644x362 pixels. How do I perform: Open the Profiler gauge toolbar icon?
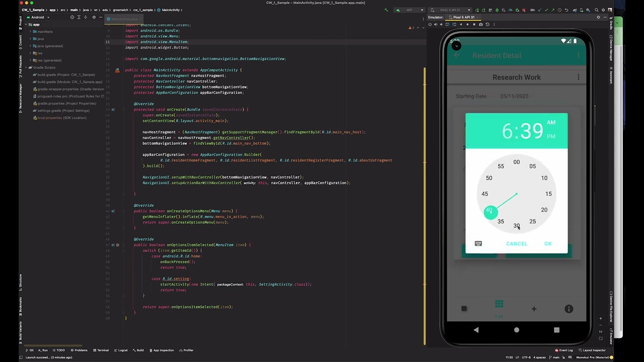(510, 10)
